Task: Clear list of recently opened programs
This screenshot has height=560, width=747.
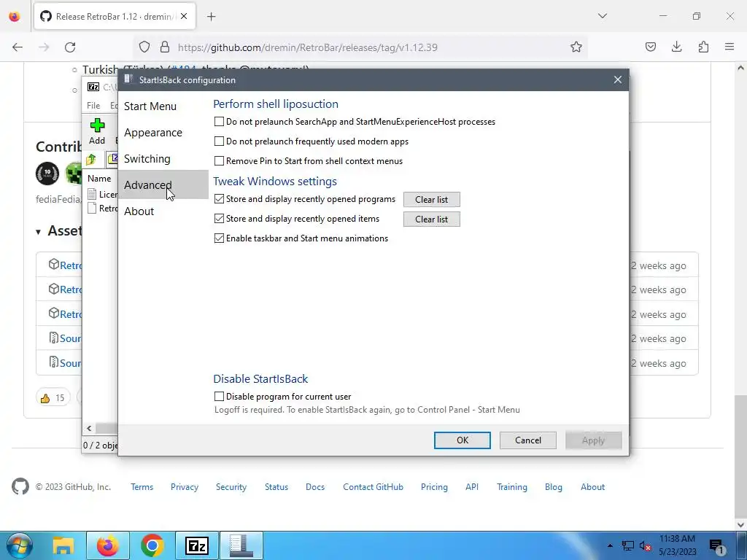Action: click(432, 200)
